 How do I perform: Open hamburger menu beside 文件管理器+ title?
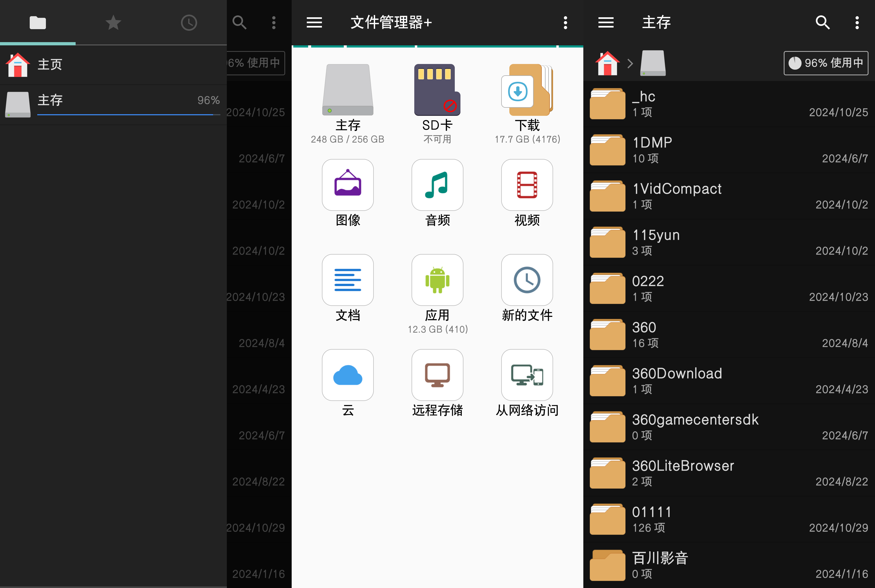click(x=314, y=22)
